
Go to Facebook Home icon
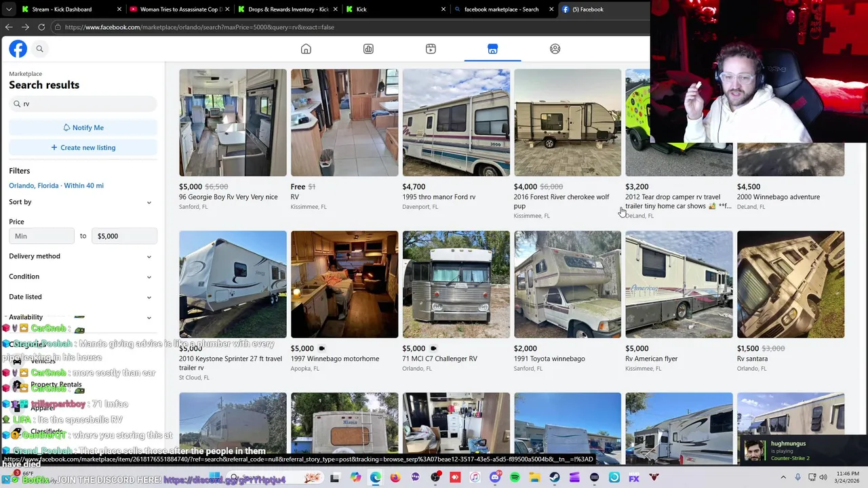point(306,49)
